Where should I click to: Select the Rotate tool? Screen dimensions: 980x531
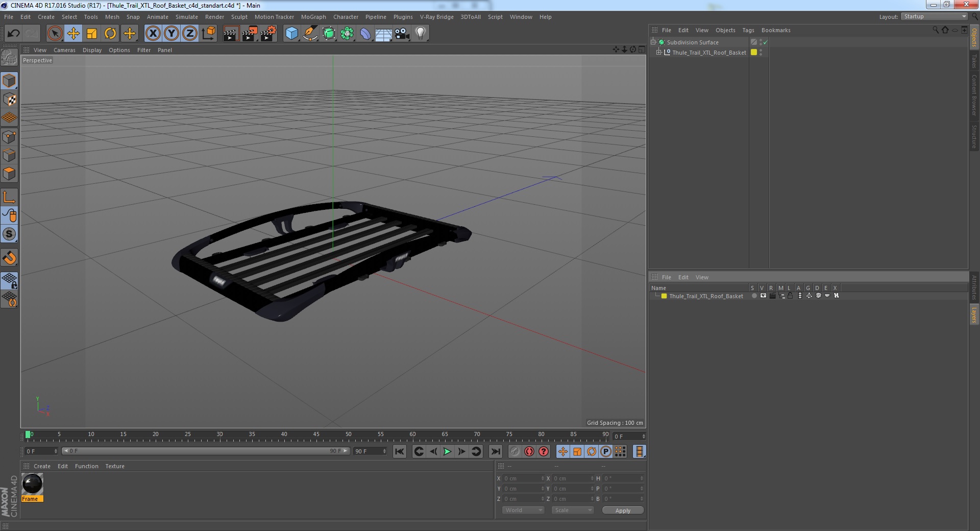point(110,34)
